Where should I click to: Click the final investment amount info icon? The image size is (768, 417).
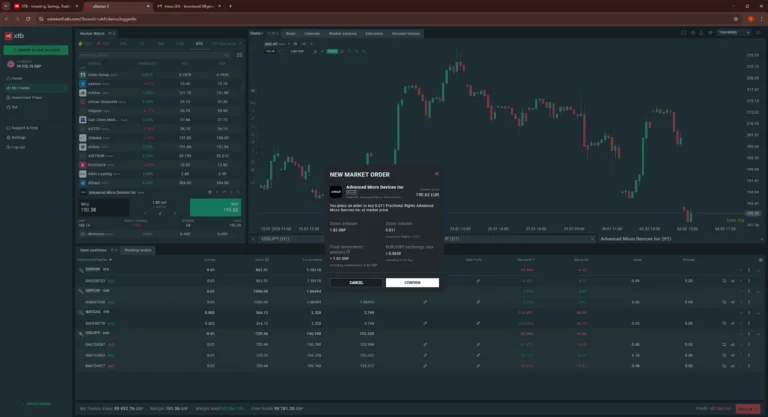coord(348,252)
